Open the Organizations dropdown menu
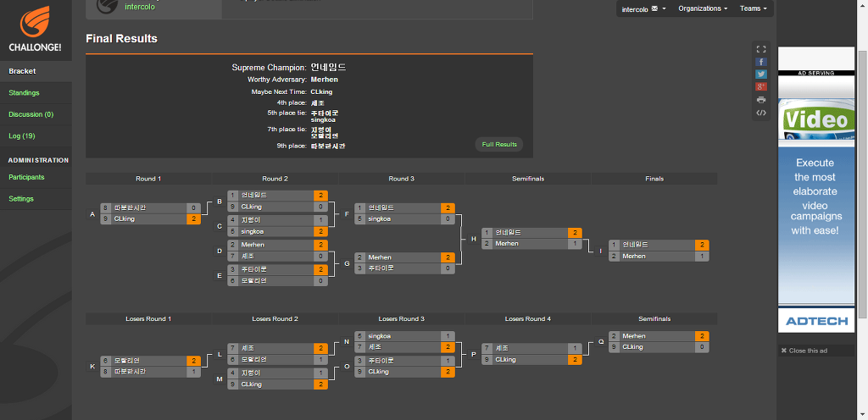 pyautogui.click(x=703, y=8)
